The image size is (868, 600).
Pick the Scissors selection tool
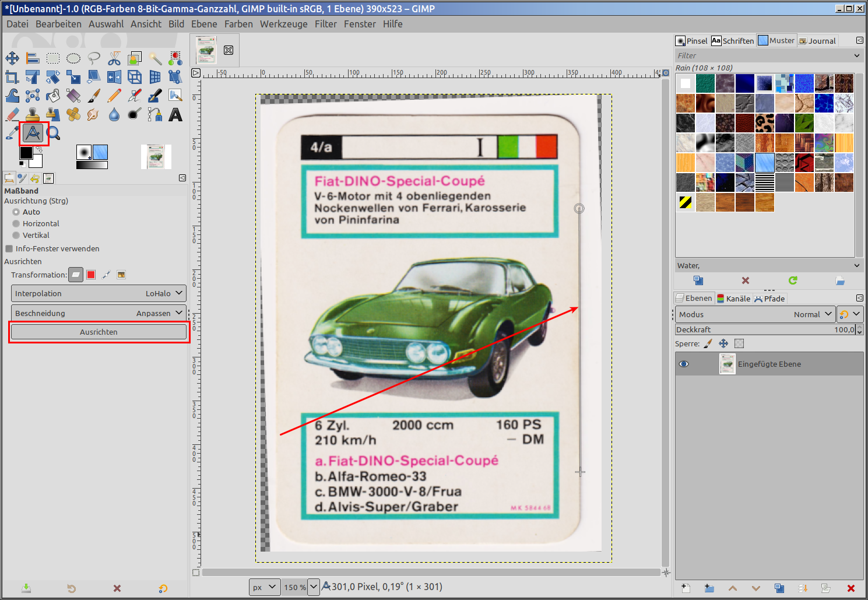[x=114, y=58]
